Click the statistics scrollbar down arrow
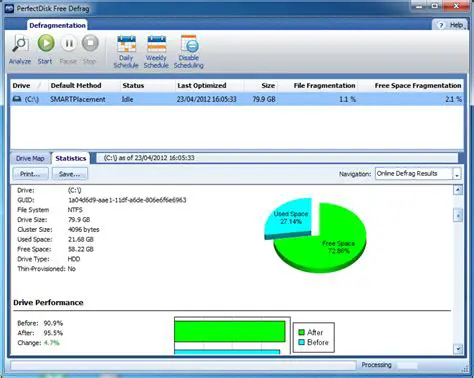 click(x=458, y=349)
